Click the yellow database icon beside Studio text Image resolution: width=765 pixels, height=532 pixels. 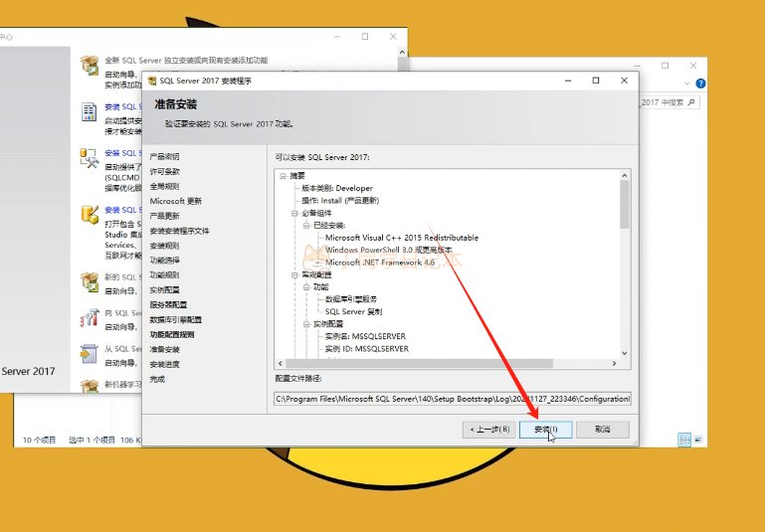[x=90, y=214]
